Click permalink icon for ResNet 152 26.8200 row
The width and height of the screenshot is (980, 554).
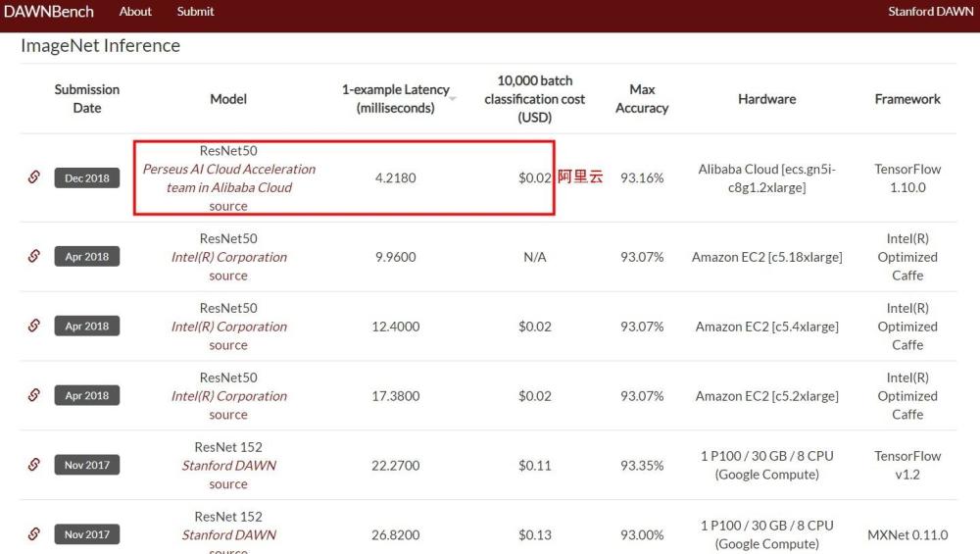click(33, 534)
